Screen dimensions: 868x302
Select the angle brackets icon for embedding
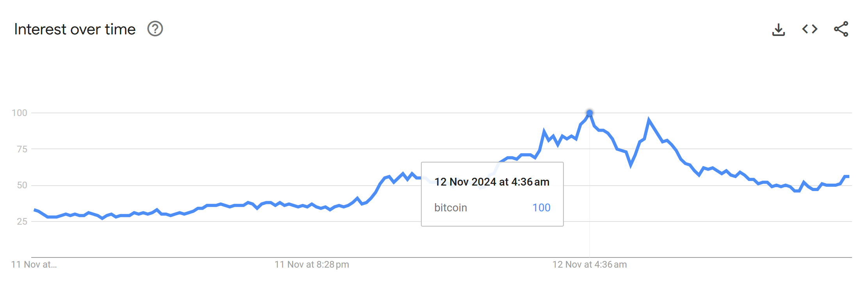pyautogui.click(x=809, y=29)
